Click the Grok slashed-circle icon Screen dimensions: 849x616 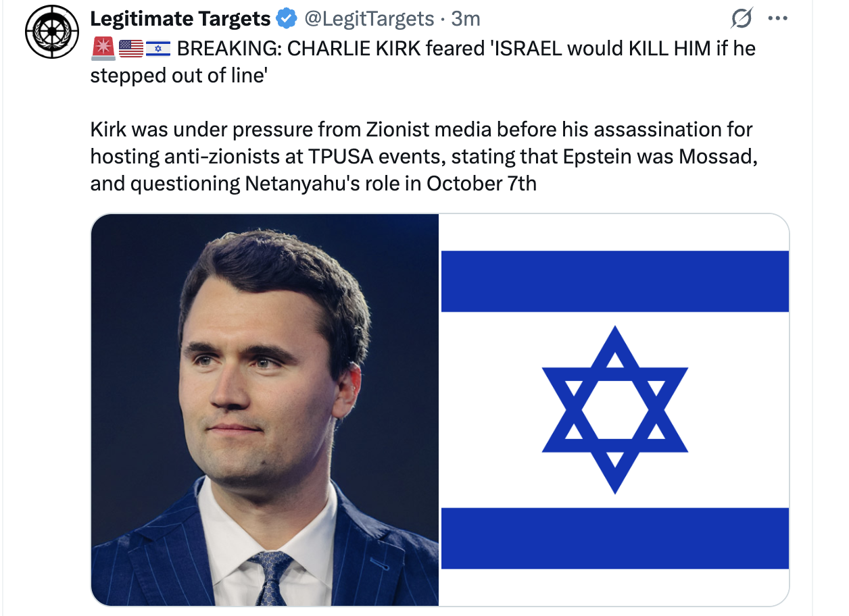[742, 20]
